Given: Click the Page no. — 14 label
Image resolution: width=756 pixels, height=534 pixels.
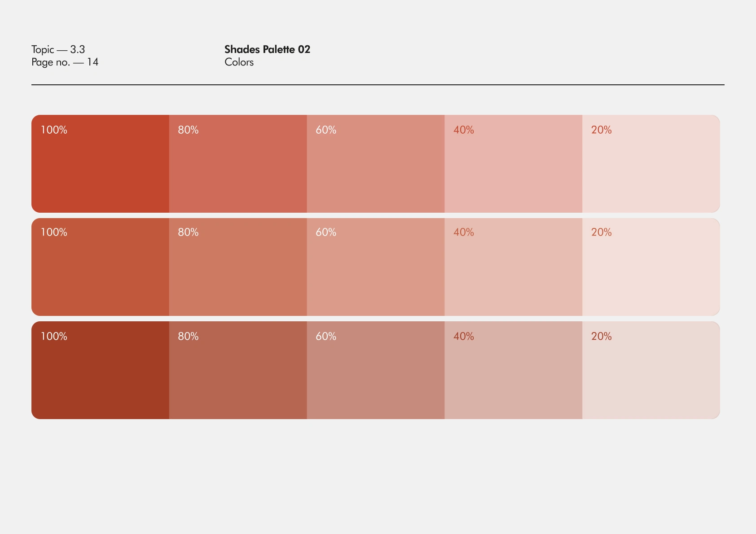Looking at the screenshot, I should pyautogui.click(x=65, y=62).
